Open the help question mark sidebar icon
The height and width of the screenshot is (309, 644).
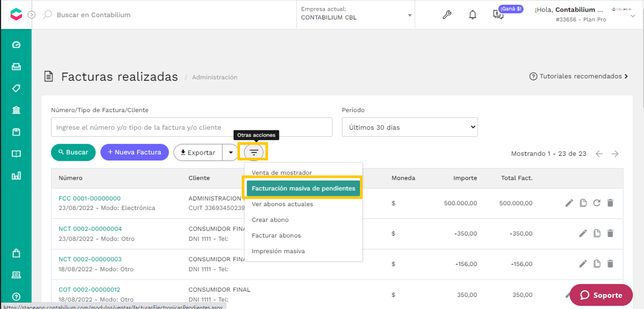[16, 296]
